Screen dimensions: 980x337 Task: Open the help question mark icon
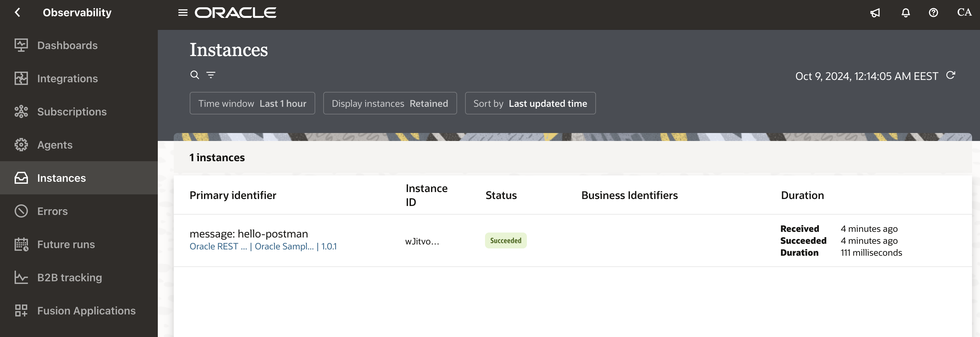[x=933, y=13]
